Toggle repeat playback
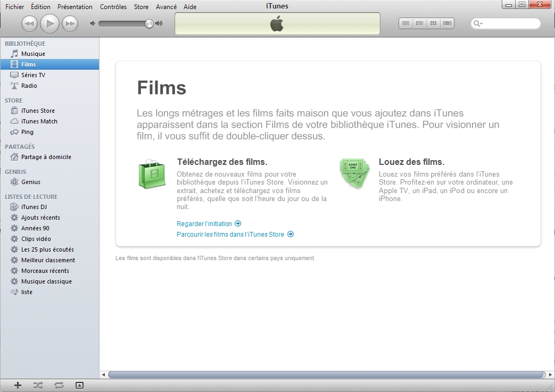 [59, 385]
